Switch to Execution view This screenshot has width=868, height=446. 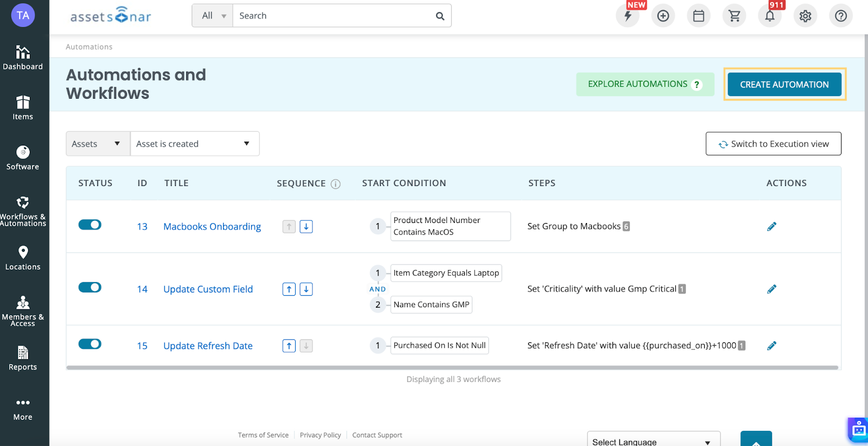[x=774, y=144]
